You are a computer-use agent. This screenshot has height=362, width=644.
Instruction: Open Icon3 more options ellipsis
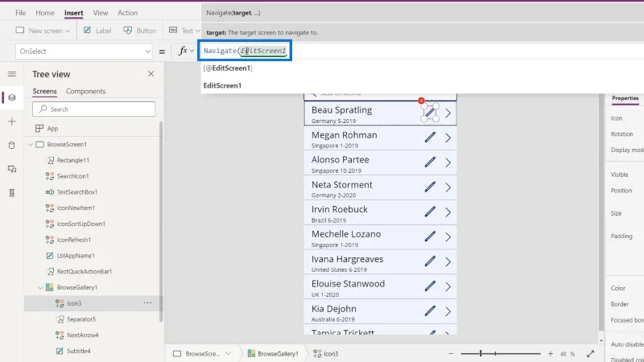pyautogui.click(x=147, y=303)
